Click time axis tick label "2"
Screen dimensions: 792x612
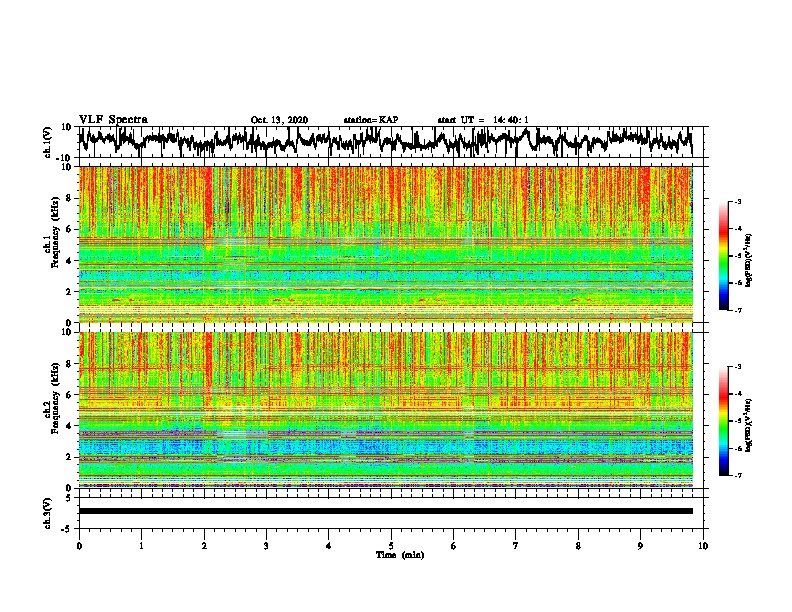(204, 546)
